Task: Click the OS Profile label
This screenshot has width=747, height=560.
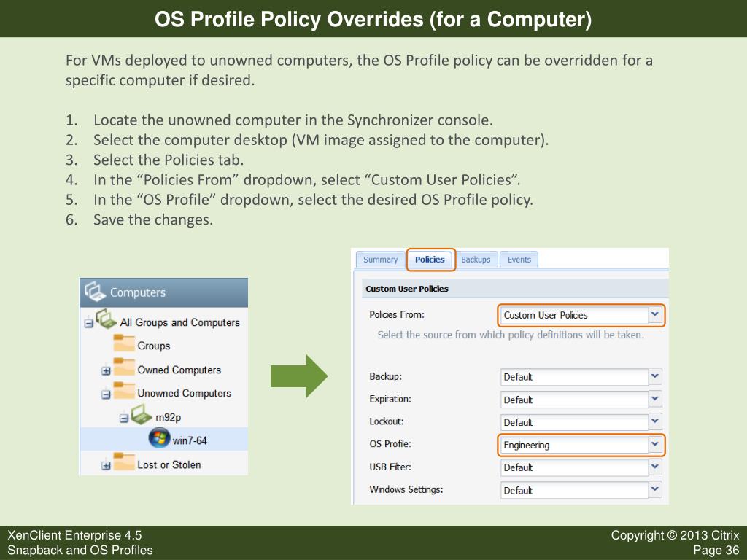Action: 390,443
